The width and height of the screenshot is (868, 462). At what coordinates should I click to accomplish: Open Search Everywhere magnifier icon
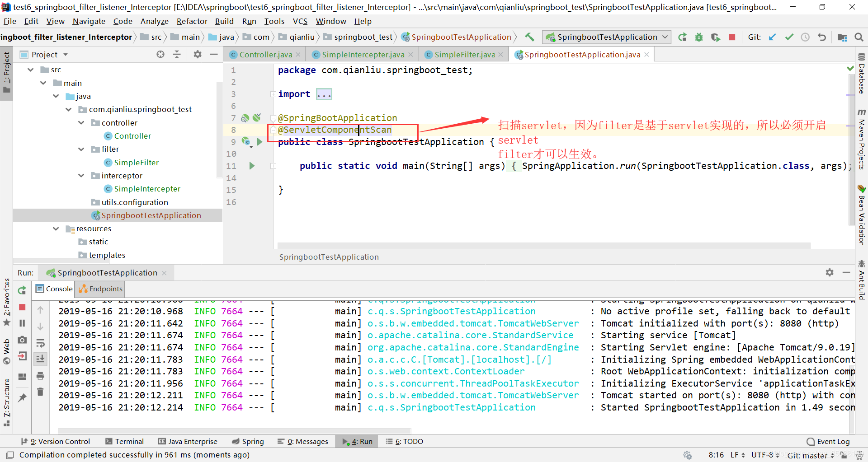tap(859, 37)
